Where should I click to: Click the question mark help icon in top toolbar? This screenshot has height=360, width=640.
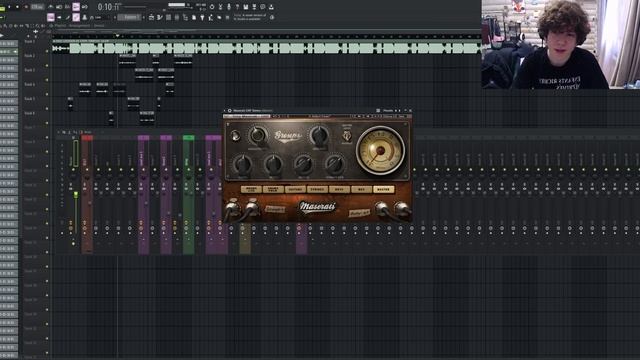pyautogui.click(x=237, y=7)
